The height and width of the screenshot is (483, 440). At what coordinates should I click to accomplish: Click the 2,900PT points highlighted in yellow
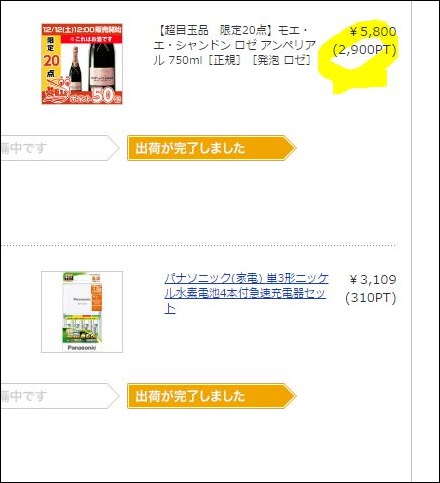point(365,50)
